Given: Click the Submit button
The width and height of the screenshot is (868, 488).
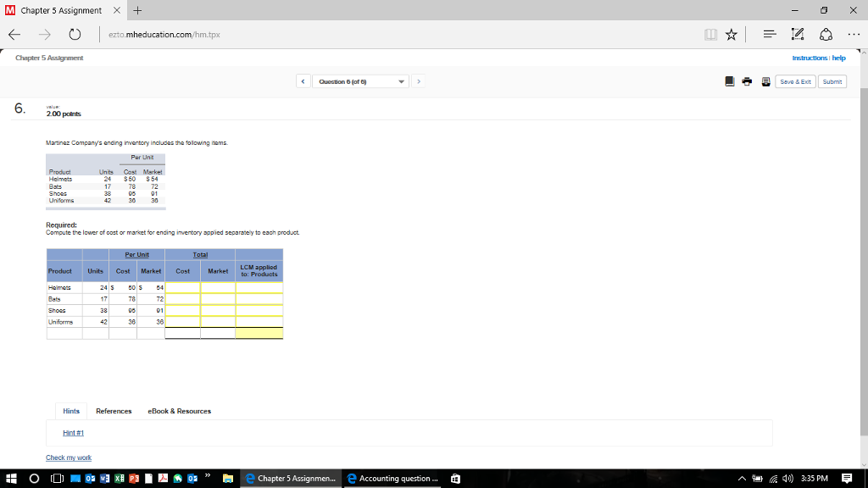Looking at the screenshot, I should point(832,81).
